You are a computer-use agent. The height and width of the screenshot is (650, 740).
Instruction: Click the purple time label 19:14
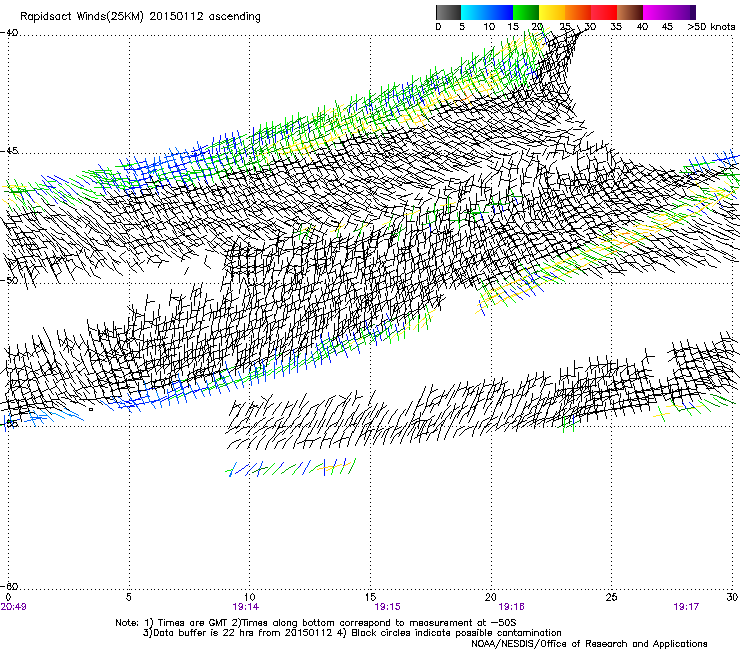tap(245, 607)
